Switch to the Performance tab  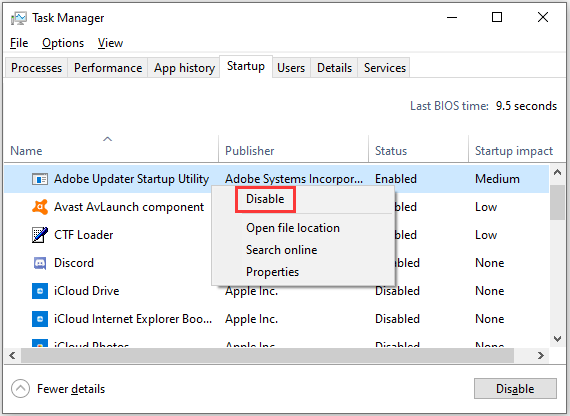(108, 68)
